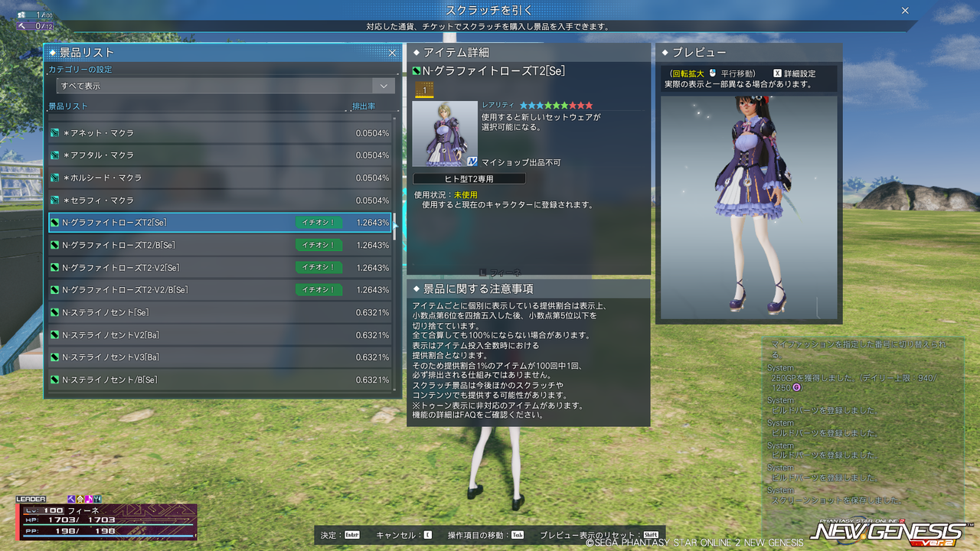Select the N-グラファイトローズT2-V2[Se] row name
Image resolution: width=980 pixels, height=551 pixels.
coord(121,268)
